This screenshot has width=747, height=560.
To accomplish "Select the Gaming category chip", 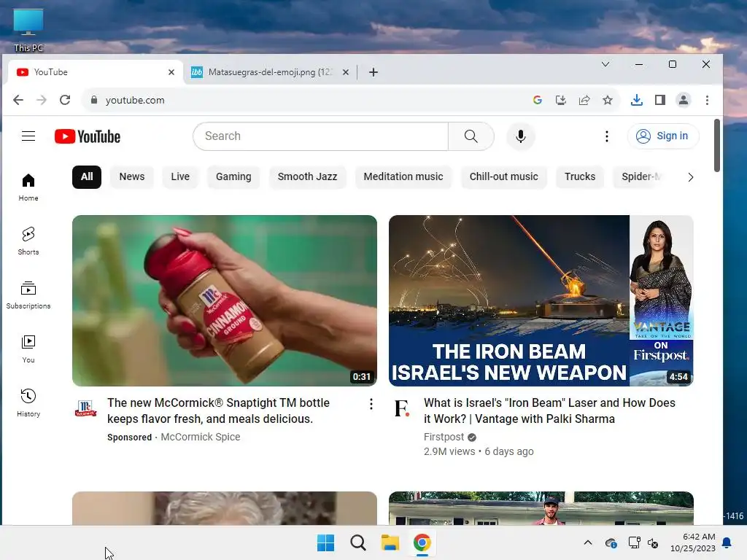I will [x=233, y=176].
